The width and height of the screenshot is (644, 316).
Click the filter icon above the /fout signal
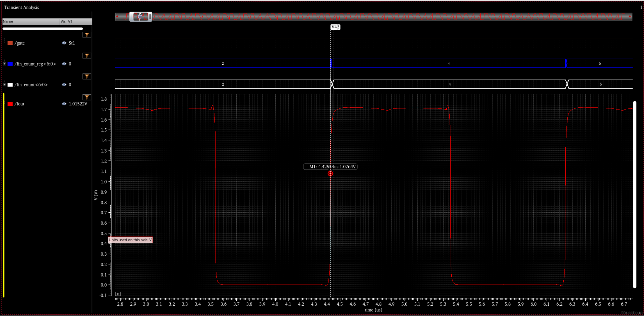point(87,97)
